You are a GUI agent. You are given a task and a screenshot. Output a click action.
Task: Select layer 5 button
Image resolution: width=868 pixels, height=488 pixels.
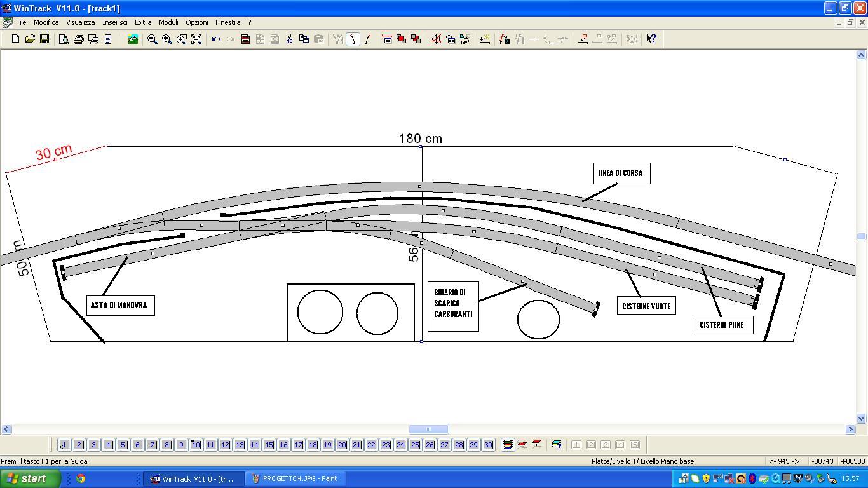[x=123, y=445]
